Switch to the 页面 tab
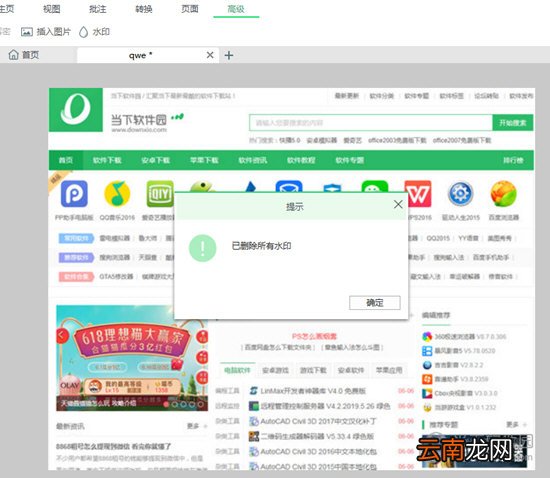This screenshot has width=550, height=478. click(x=190, y=9)
